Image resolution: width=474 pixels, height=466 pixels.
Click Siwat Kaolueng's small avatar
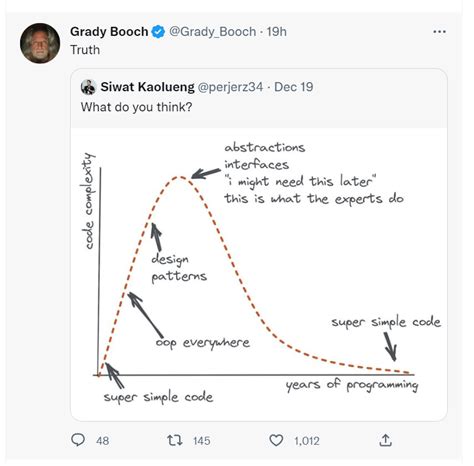(89, 87)
